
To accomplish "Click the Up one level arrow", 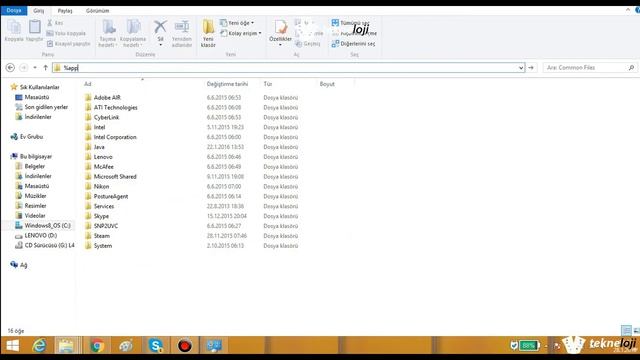I will (x=46, y=68).
